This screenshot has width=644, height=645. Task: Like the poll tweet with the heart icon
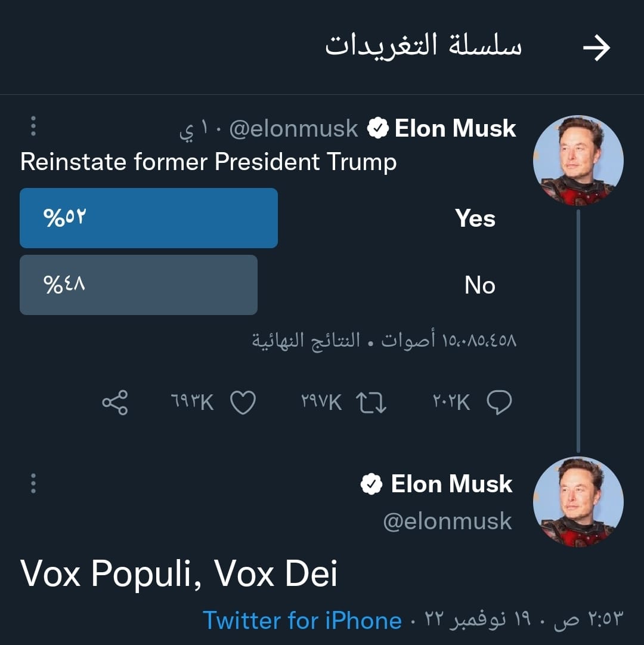tap(243, 403)
